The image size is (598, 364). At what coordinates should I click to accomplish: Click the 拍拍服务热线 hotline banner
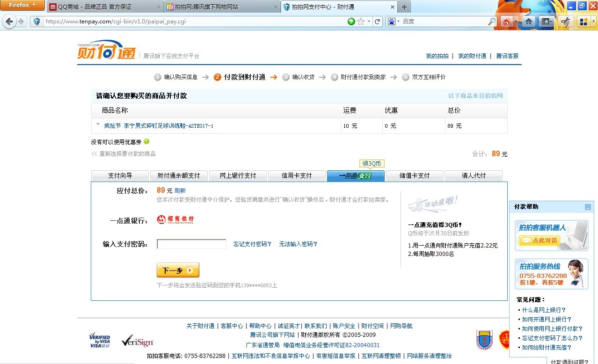tap(552, 274)
